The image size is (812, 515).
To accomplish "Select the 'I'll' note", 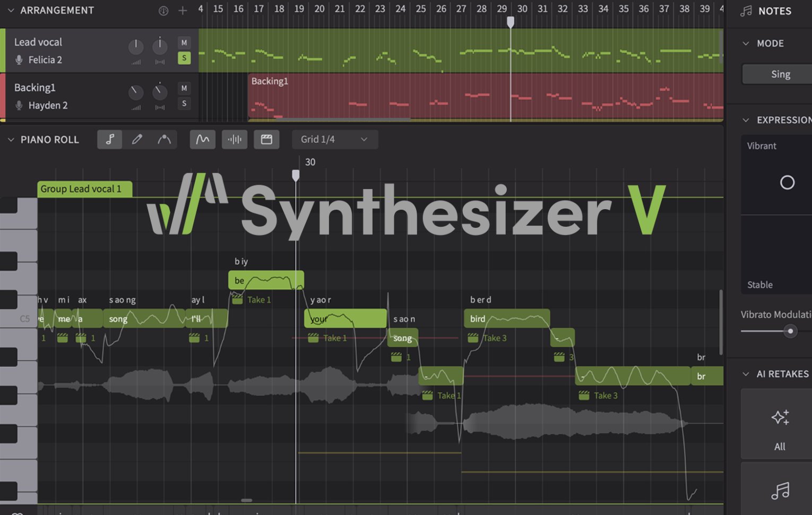I will 207,319.
